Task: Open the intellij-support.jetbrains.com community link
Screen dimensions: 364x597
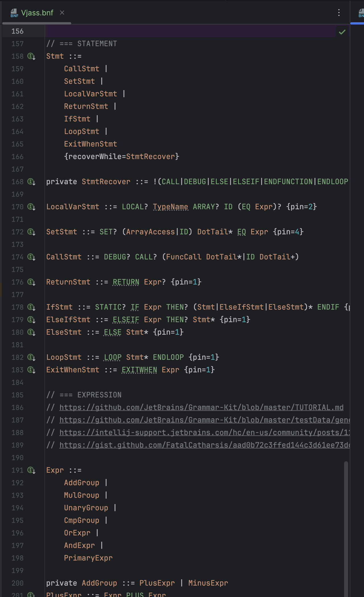Action: click(x=204, y=432)
